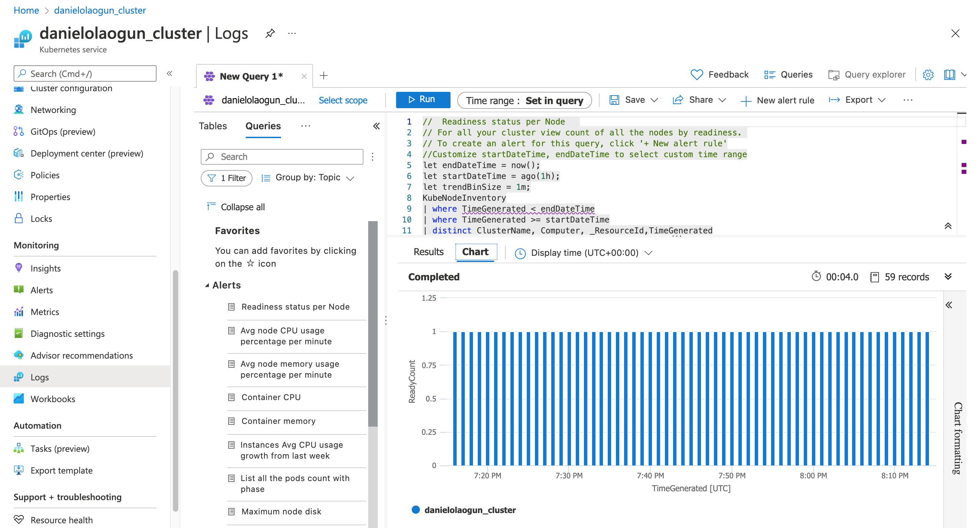Click Collapse all queries
The width and height of the screenshot is (980, 528).
[235, 207]
